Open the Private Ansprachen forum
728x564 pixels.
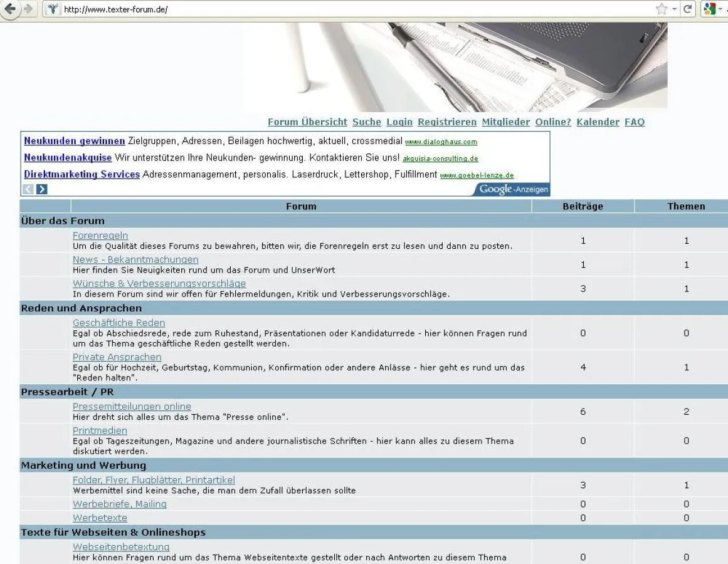[x=117, y=357]
